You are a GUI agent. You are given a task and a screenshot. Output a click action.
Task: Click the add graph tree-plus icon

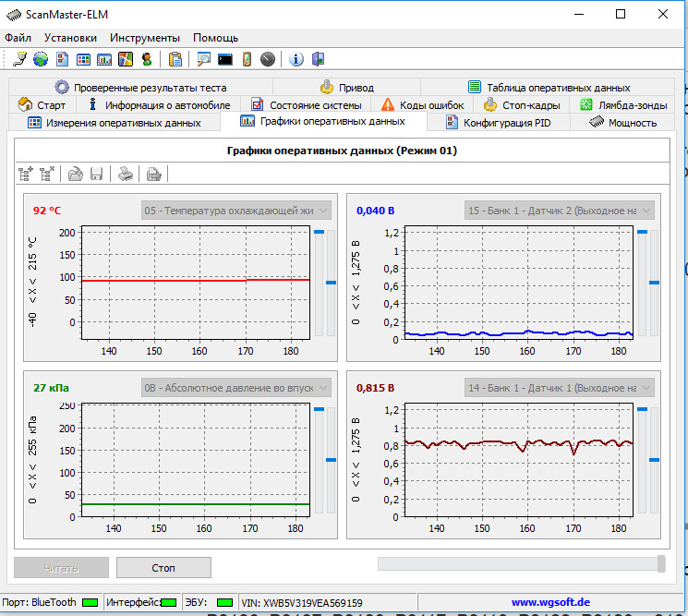[26, 173]
